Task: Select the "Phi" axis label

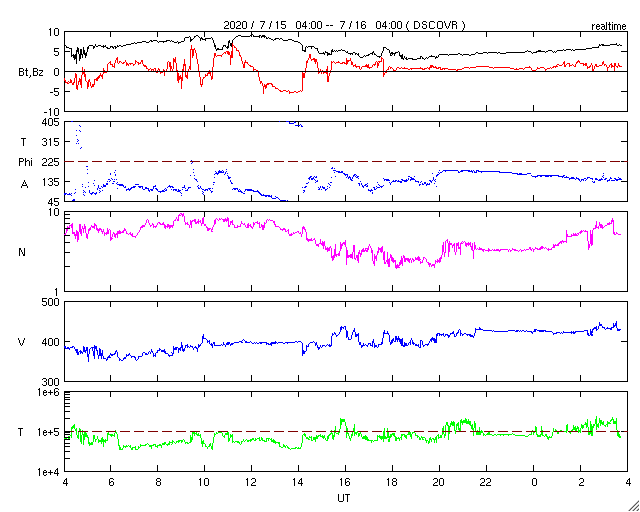Action: click(x=25, y=163)
